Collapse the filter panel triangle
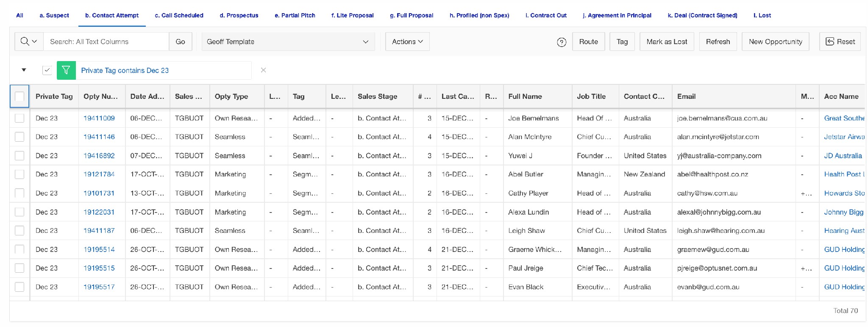The height and width of the screenshot is (327, 868). point(24,70)
